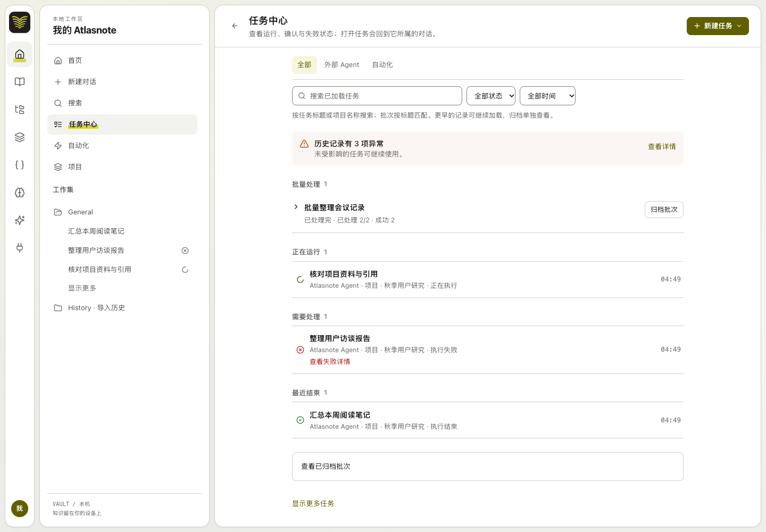This screenshot has width=766, height=532.
Task: Open the 查看失败详情 link
Action: click(x=330, y=362)
